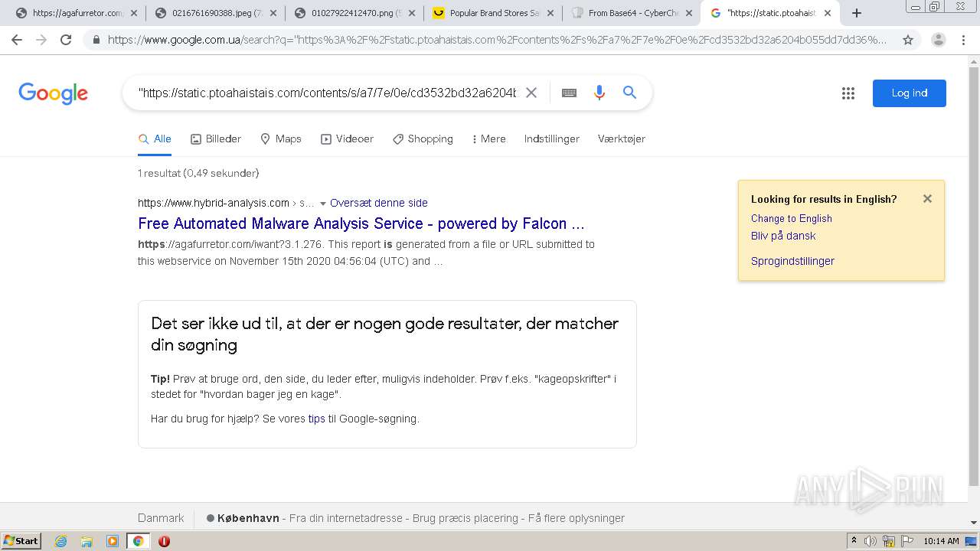Click Chrome icon in taskbar
Screen dimensions: 980x551
tap(138, 541)
